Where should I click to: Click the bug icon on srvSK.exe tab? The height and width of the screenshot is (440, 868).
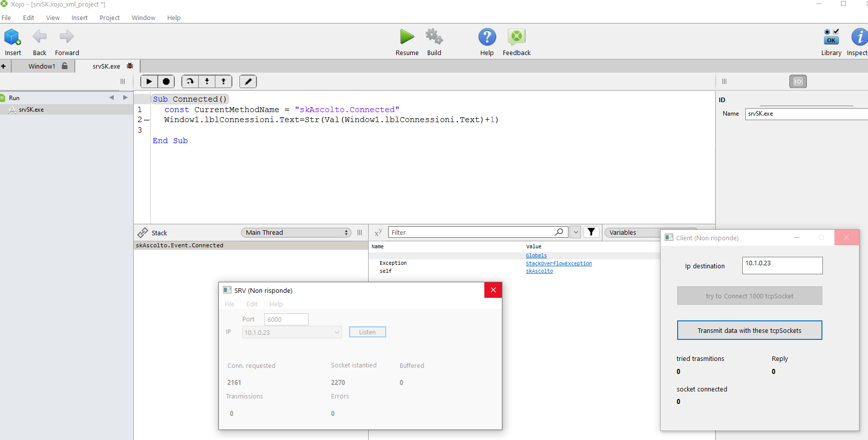(130, 66)
